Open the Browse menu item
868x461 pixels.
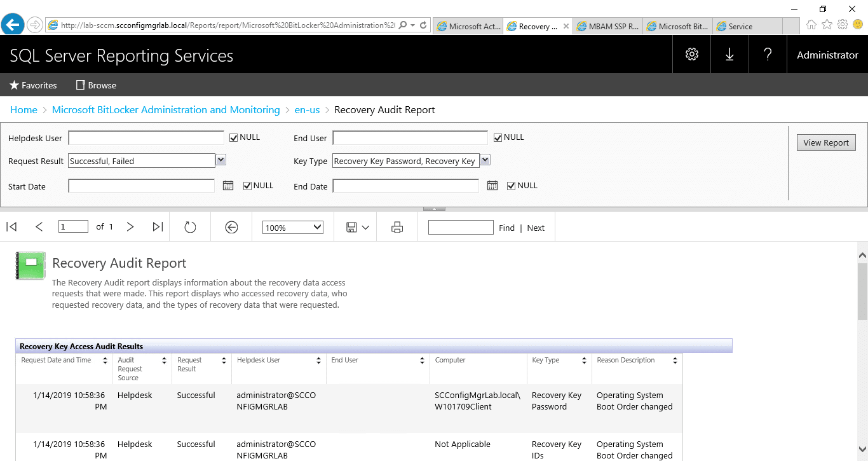(96, 85)
